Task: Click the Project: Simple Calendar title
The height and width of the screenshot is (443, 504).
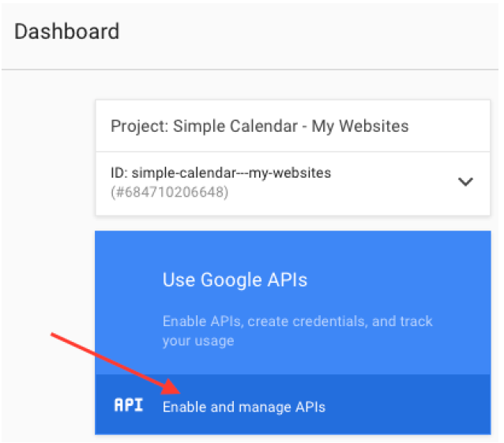Action: [x=260, y=126]
